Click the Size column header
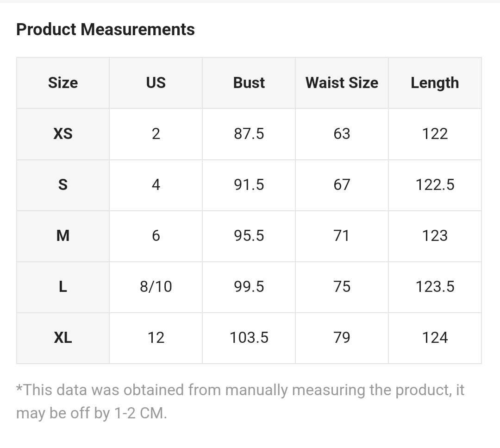This screenshot has width=500, height=448. click(x=63, y=83)
